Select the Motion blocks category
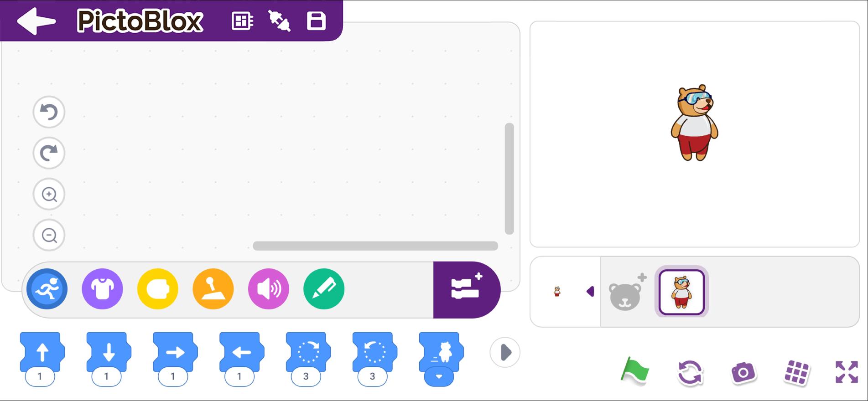The width and height of the screenshot is (868, 401). pyautogui.click(x=47, y=289)
